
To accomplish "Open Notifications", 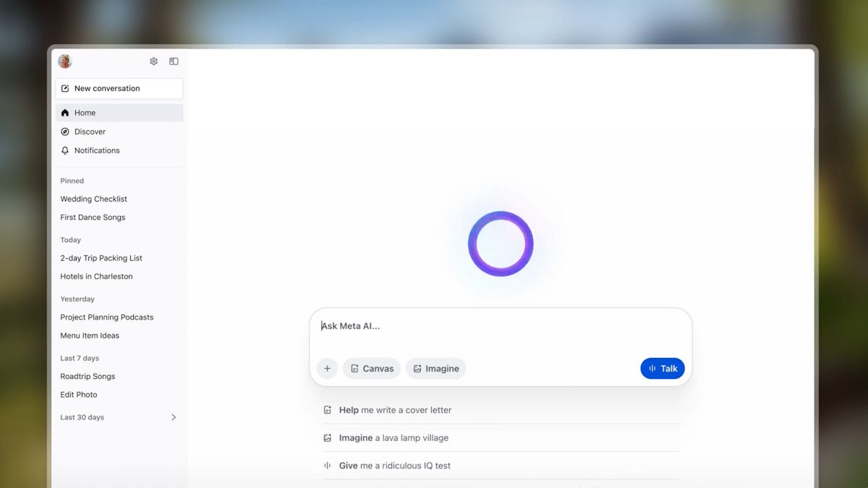I will [x=119, y=150].
